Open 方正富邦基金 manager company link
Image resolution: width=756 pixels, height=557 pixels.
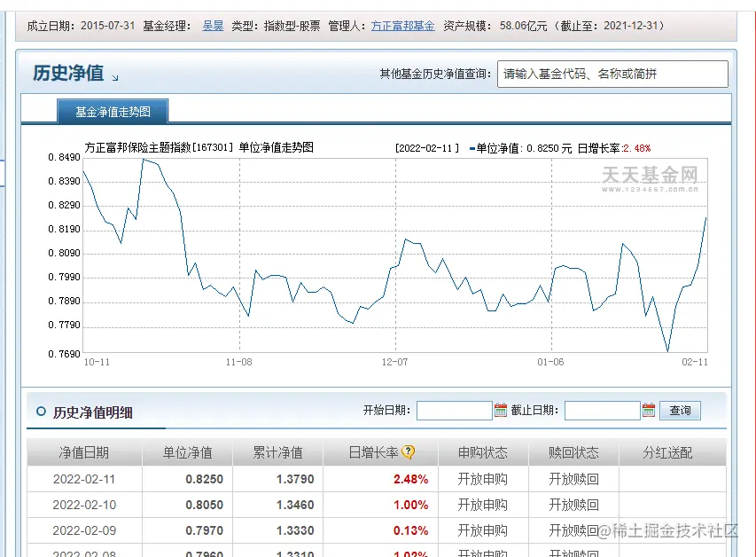[x=403, y=26]
